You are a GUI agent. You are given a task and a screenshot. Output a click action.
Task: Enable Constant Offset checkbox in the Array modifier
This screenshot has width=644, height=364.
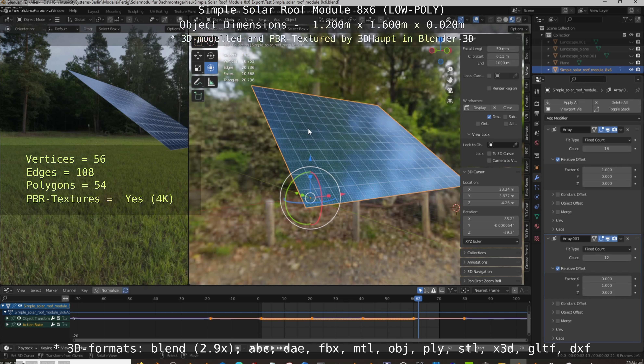(x=558, y=195)
